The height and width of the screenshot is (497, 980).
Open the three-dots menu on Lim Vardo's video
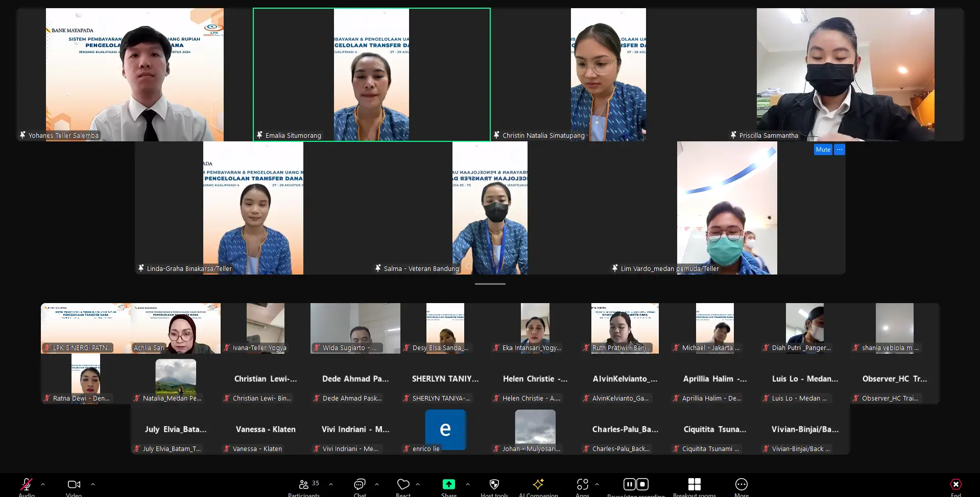tap(840, 150)
